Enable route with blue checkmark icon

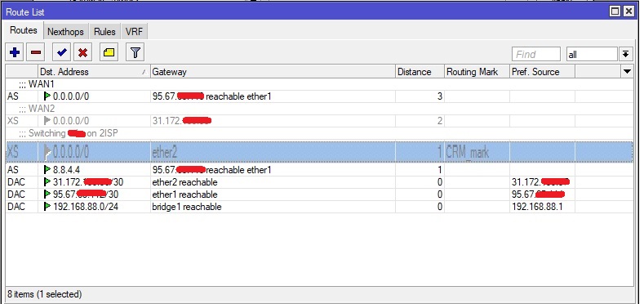coord(62,52)
